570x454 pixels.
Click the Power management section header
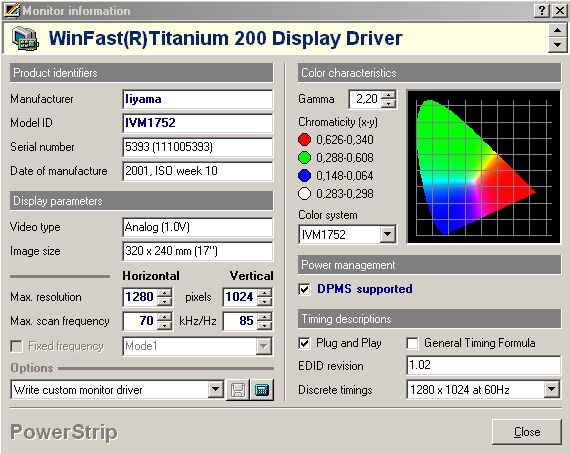[x=429, y=265]
